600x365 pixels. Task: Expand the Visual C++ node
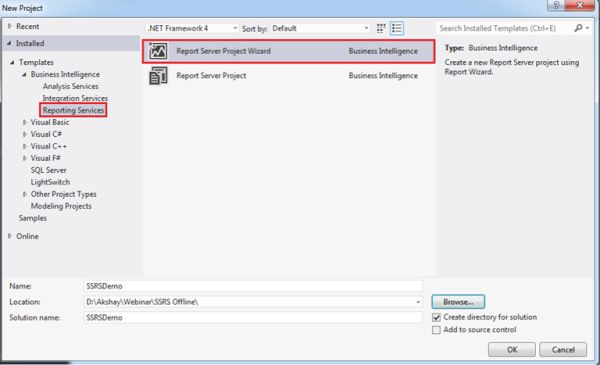(24, 146)
